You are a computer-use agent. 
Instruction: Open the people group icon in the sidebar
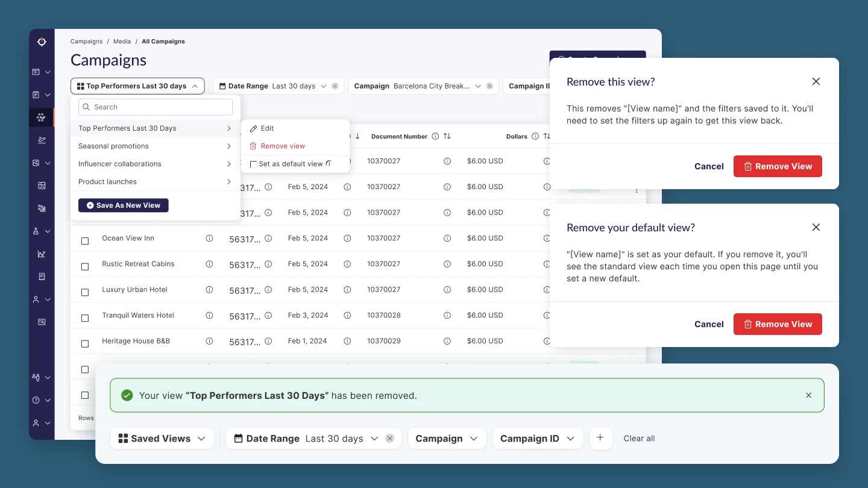click(36, 377)
